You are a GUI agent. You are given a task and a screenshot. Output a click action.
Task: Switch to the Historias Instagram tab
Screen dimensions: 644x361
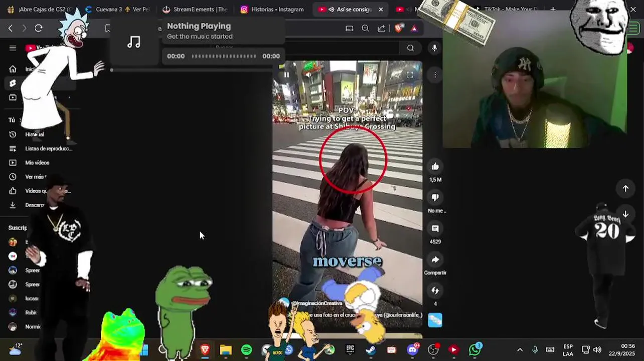(272, 9)
